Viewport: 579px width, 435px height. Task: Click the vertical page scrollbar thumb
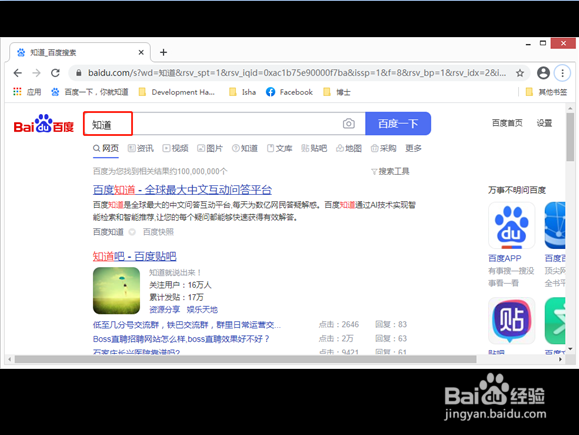tap(570, 137)
